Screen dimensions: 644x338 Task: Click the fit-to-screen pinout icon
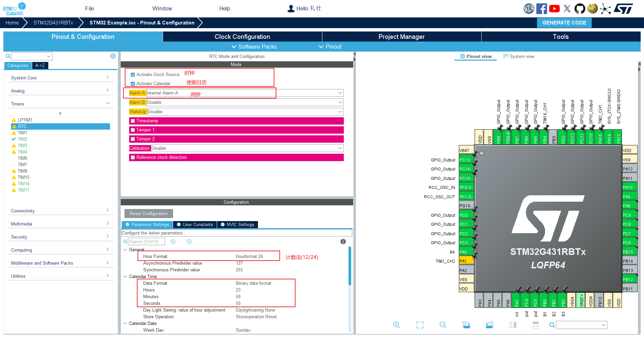pos(420,325)
